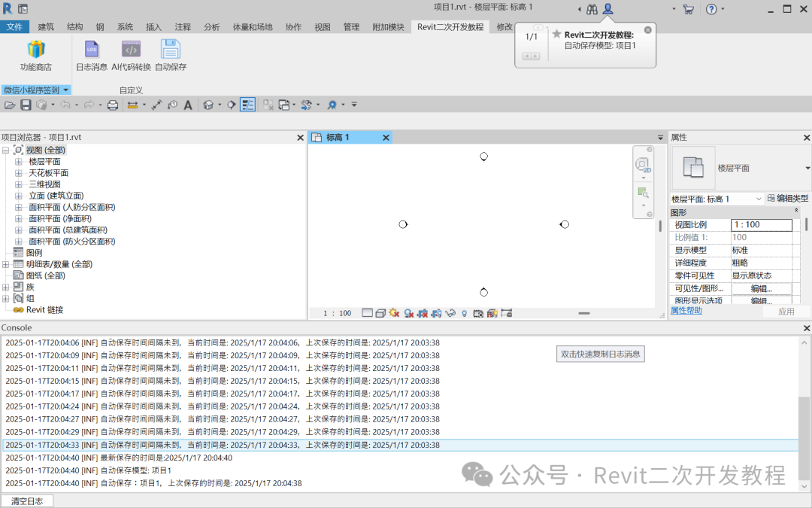Image resolution: width=812 pixels, height=508 pixels.
Task: Select the Aligned Dimension tool
Action: (x=156, y=105)
